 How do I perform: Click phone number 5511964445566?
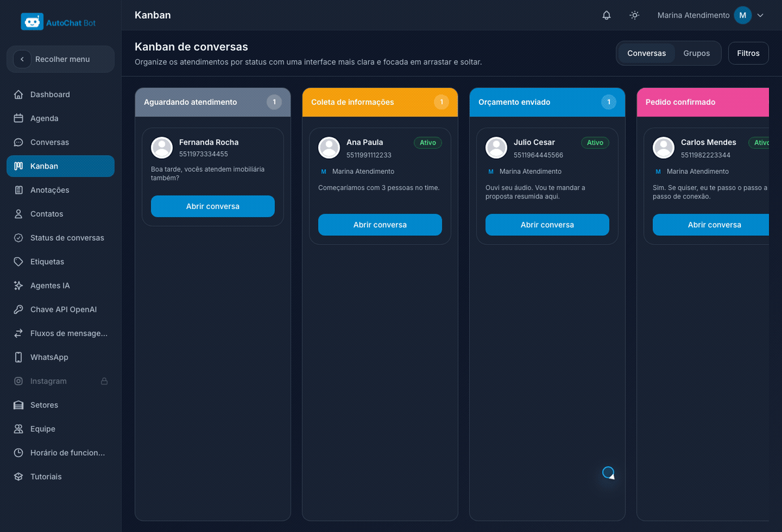tap(538, 155)
